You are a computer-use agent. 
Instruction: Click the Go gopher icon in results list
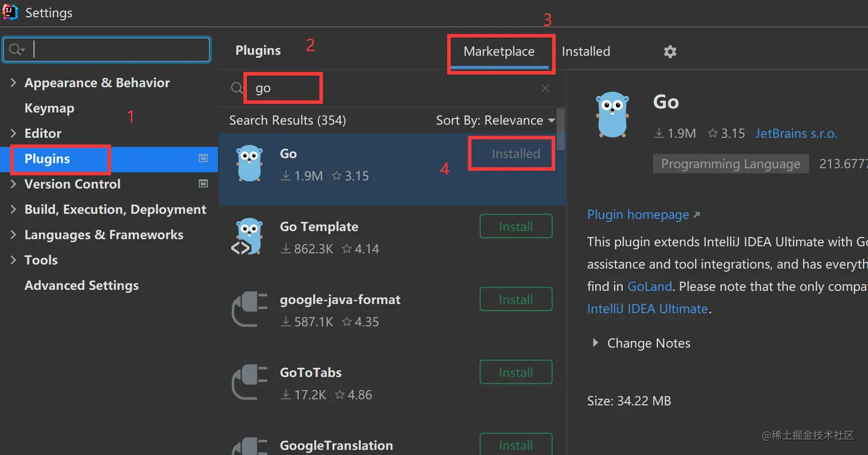250,164
